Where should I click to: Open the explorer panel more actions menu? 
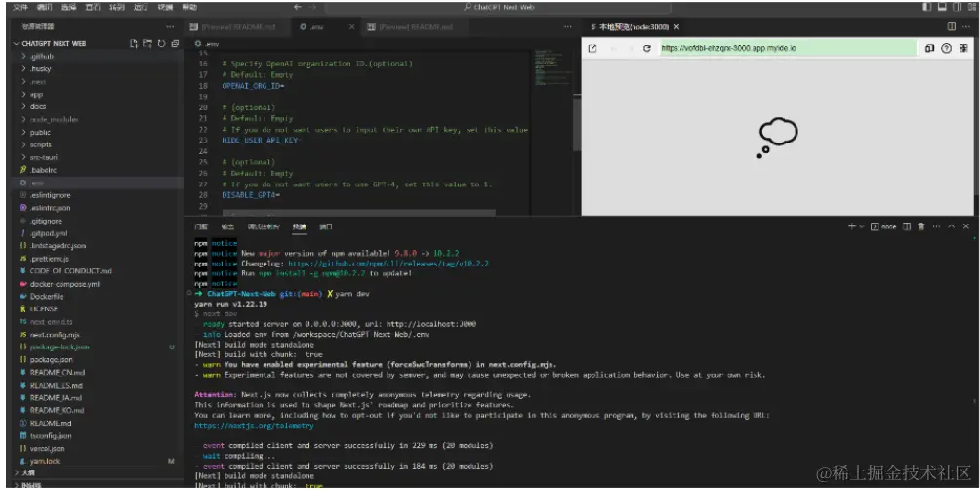coord(170,27)
